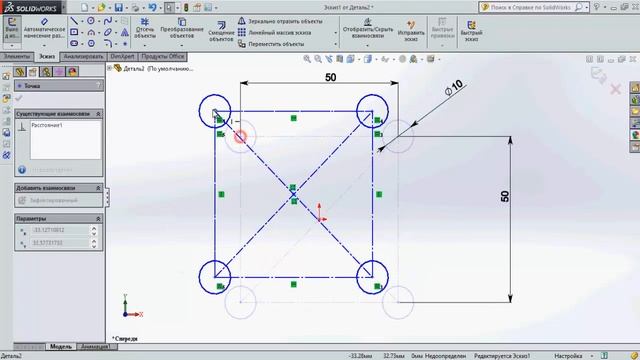Click Линейный массив эскиза

click(x=275, y=32)
